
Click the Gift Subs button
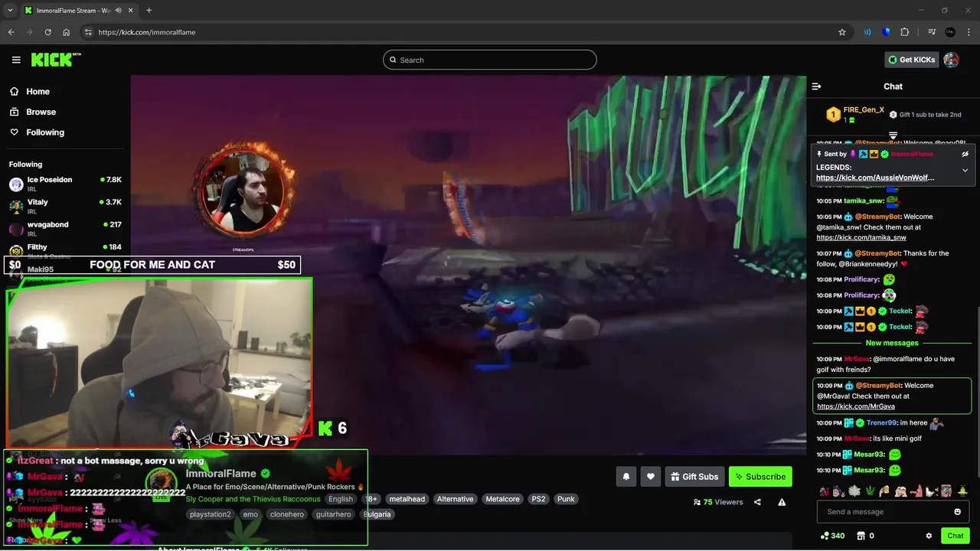(694, 477)
